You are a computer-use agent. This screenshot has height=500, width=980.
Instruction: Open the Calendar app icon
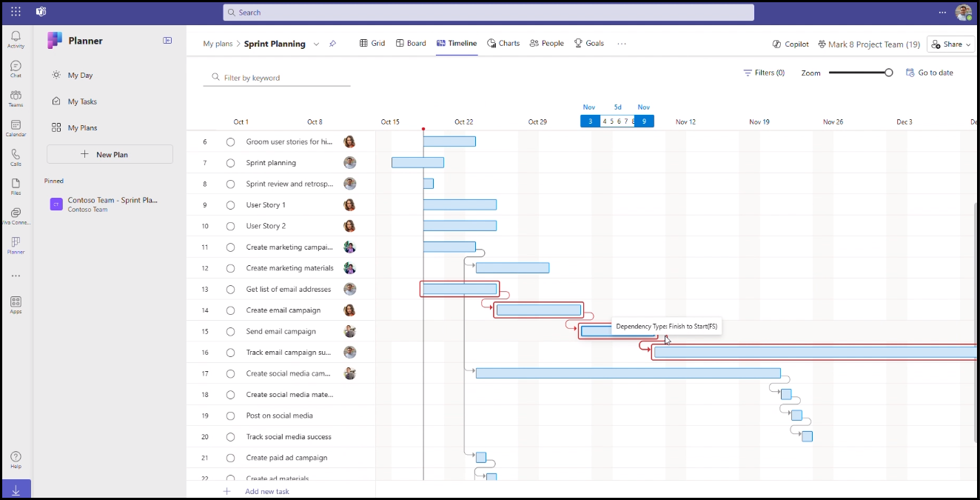pos(16,128)
